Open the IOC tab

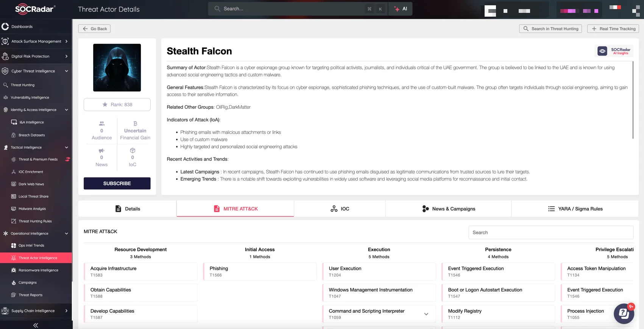pos(340,209)
